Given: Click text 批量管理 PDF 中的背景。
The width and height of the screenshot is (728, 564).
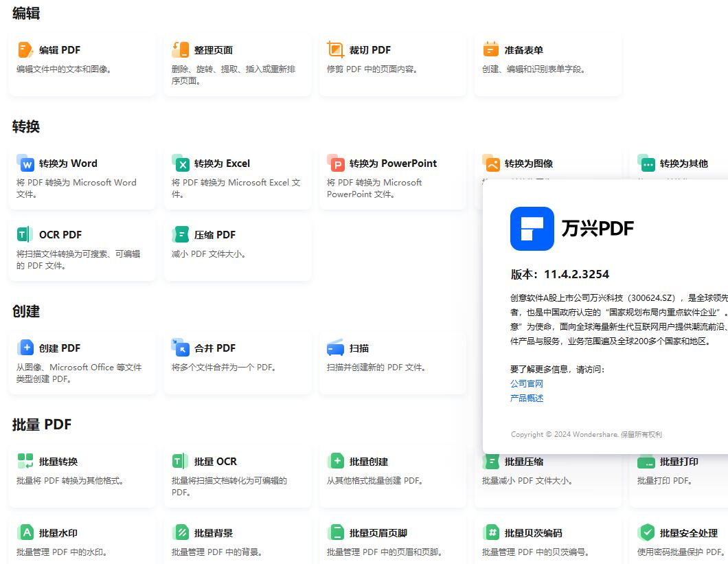Looking at the screenshot, I should point(217,552).
